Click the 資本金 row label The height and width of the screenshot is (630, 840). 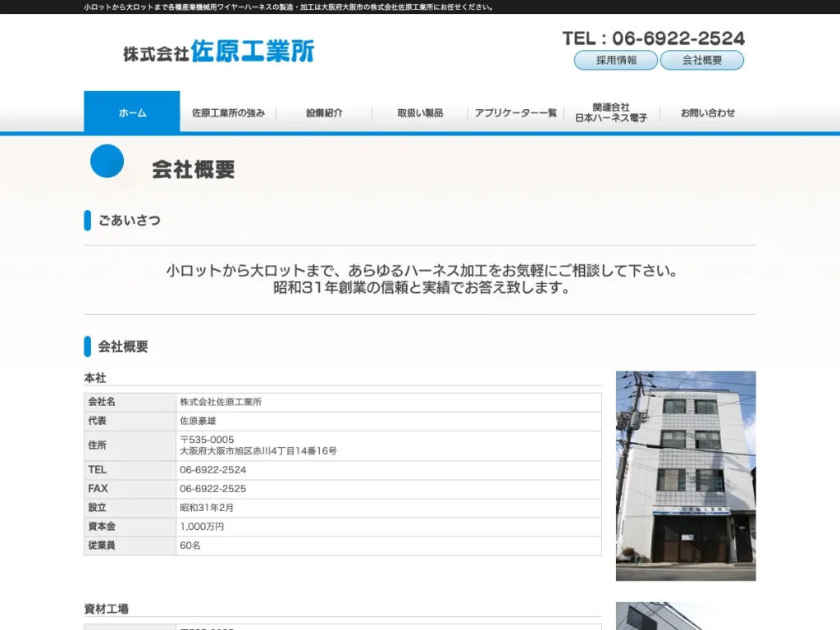pyautogui.click(x=102, y=527)
